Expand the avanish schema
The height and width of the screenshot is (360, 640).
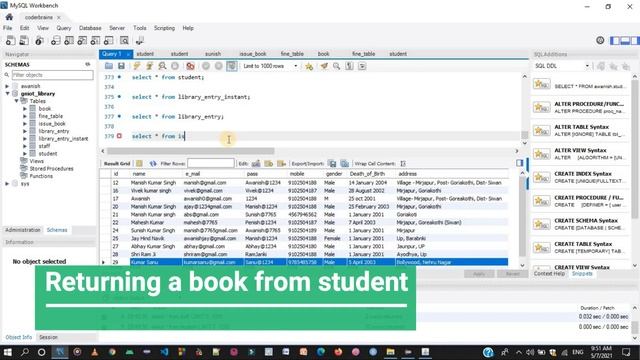(7, 86)
